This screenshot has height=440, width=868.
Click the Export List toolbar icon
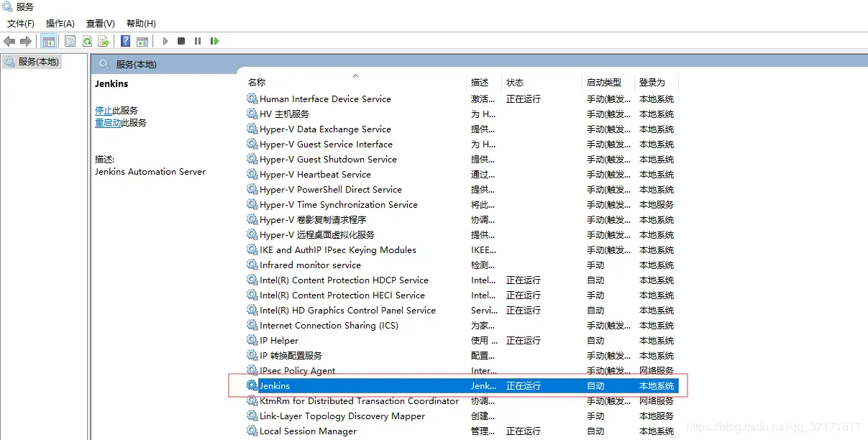[104, 42]
